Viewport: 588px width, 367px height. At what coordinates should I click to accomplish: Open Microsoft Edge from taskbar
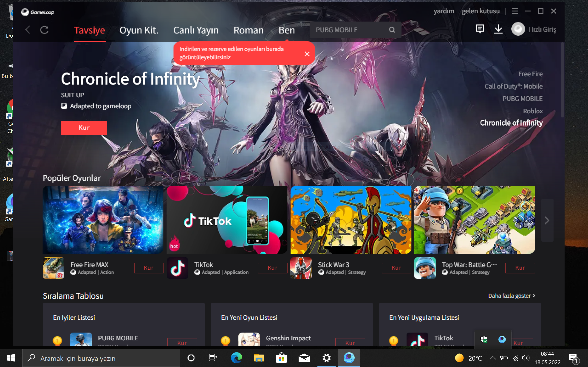click(x=236, y=358)
